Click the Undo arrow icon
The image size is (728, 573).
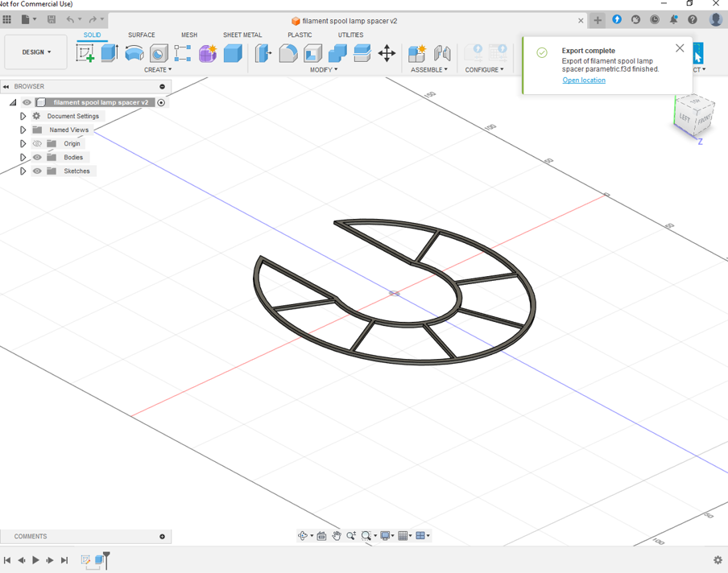pos(70,19)
